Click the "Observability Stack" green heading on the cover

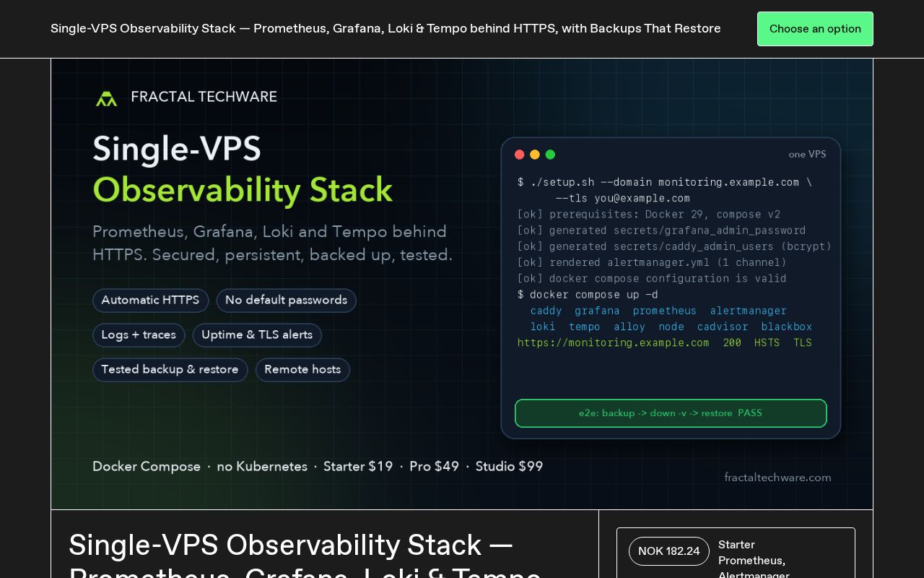[x=243, y=190]
